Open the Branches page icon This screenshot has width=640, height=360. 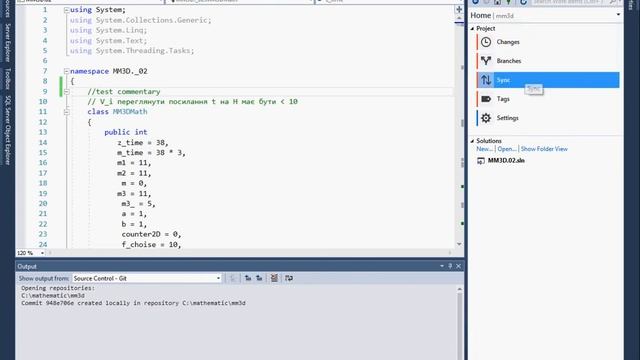[x=486, y=61]
